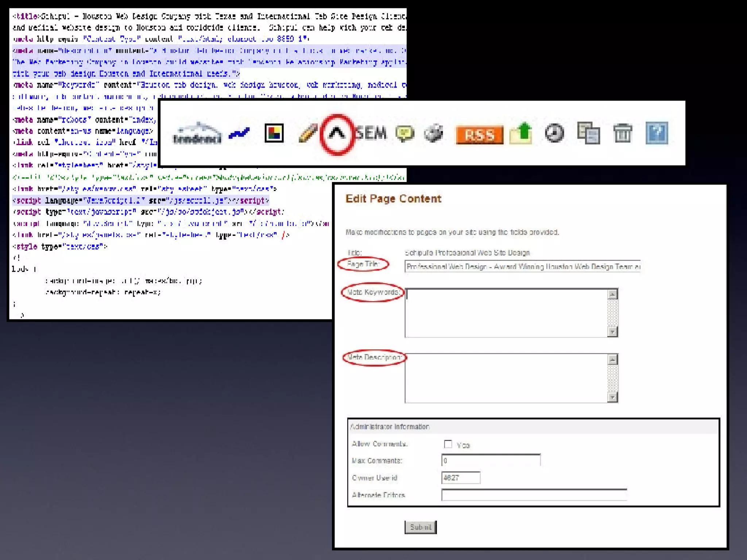The width and height of the screenshot is (747, 560).
Task: Open the SEM toolbar item
Action: pyautogui.click(x=371, y=133)
